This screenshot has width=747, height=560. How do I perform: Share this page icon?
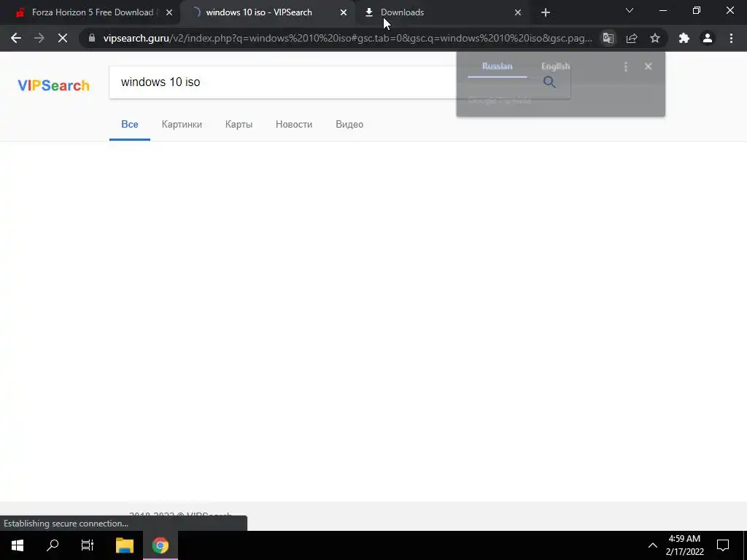(632, 38)
